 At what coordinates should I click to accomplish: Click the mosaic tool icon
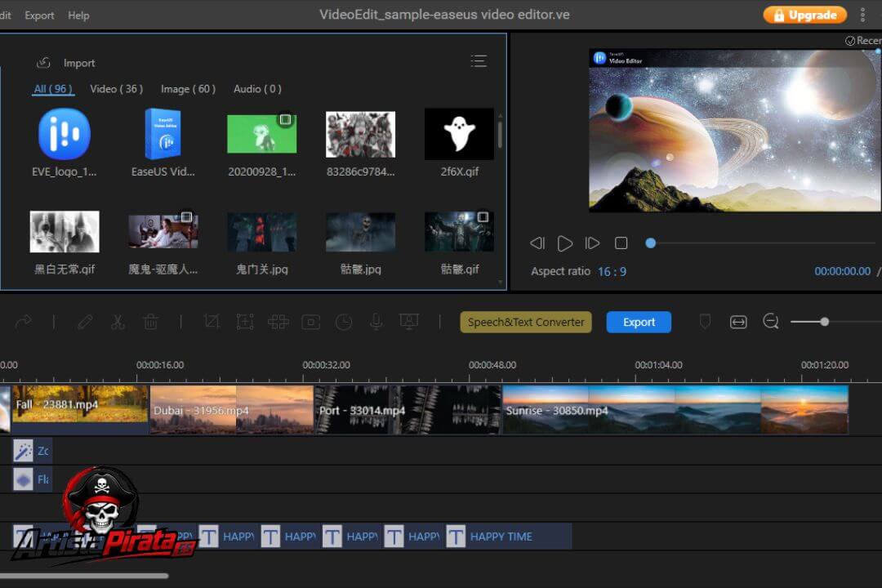coord(278,322)
